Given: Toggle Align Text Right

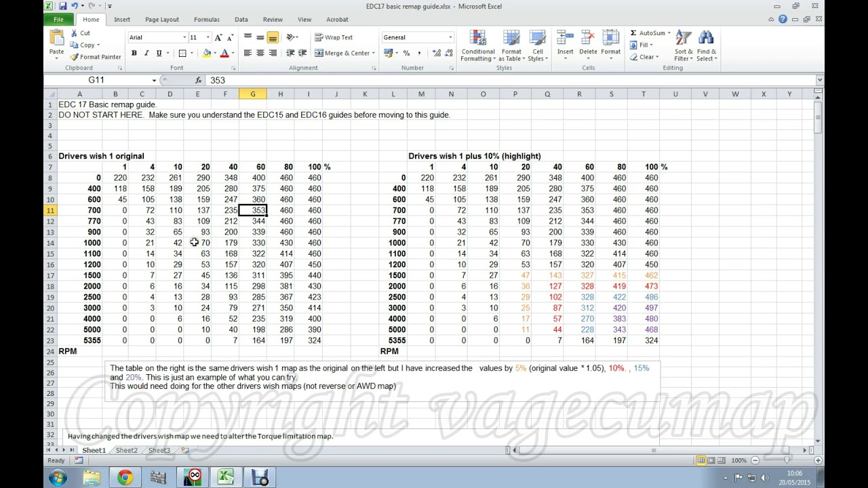Looking at the screenshot, I should tap(273, 53).
